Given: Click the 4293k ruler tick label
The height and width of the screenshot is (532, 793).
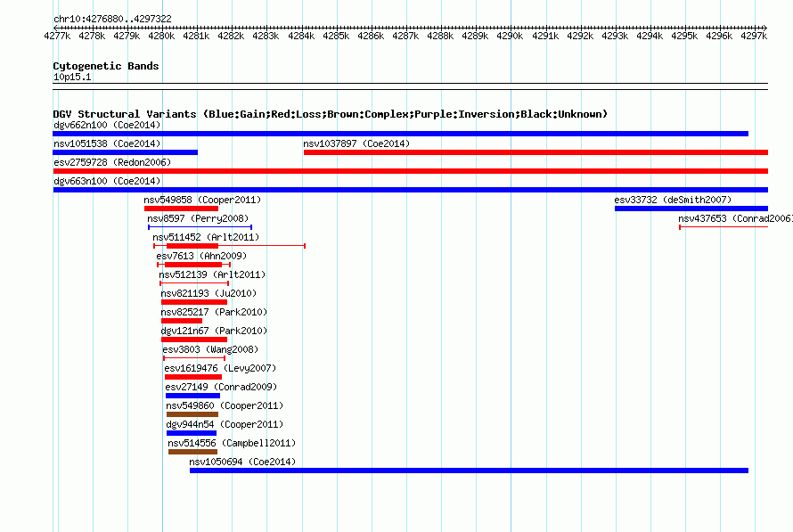Looking at the screenshot, I should tap(615, 36).
